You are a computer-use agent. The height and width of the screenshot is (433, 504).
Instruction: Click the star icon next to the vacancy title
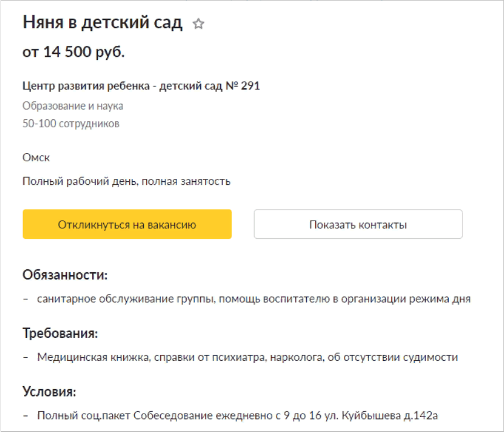tap(199, 24)
